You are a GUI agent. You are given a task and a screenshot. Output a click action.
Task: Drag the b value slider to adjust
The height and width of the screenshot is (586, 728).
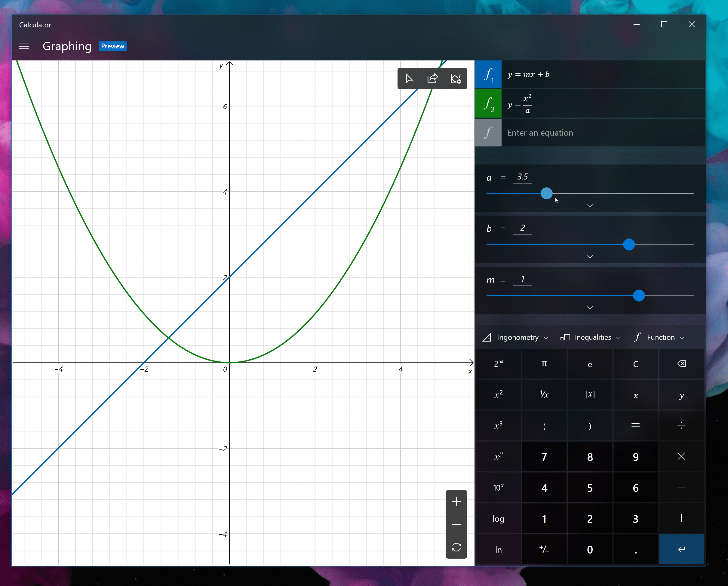629,244
